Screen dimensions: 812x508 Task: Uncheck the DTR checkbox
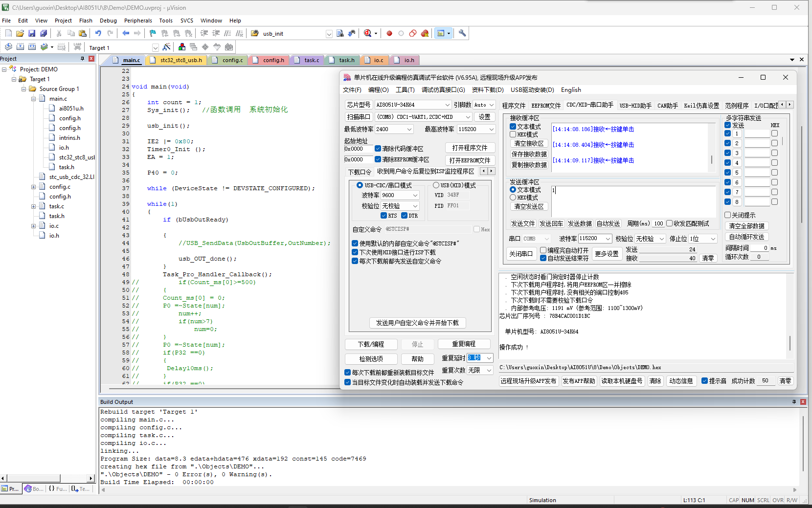tap(404, 216)
